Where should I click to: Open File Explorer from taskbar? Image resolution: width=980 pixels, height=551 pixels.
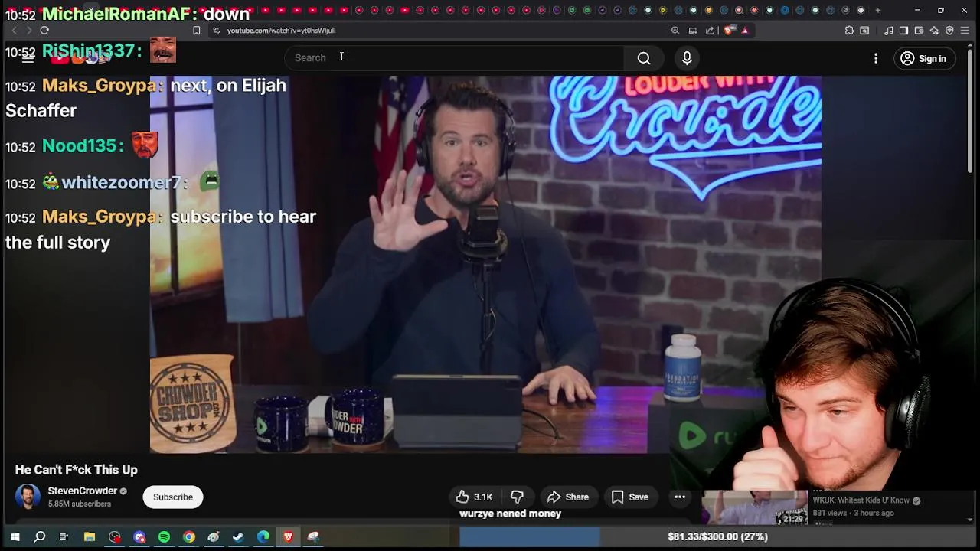coord(90,537)
